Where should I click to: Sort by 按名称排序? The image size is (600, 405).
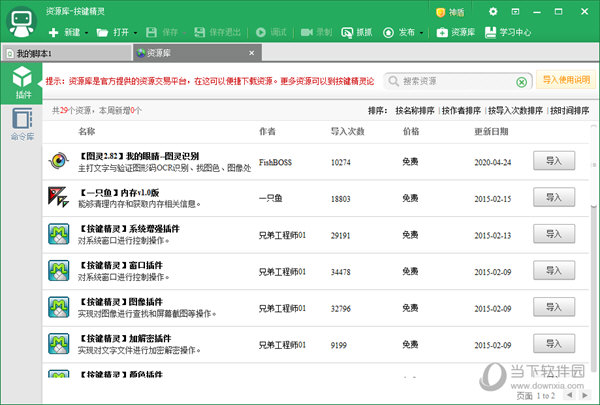[415, 111]
